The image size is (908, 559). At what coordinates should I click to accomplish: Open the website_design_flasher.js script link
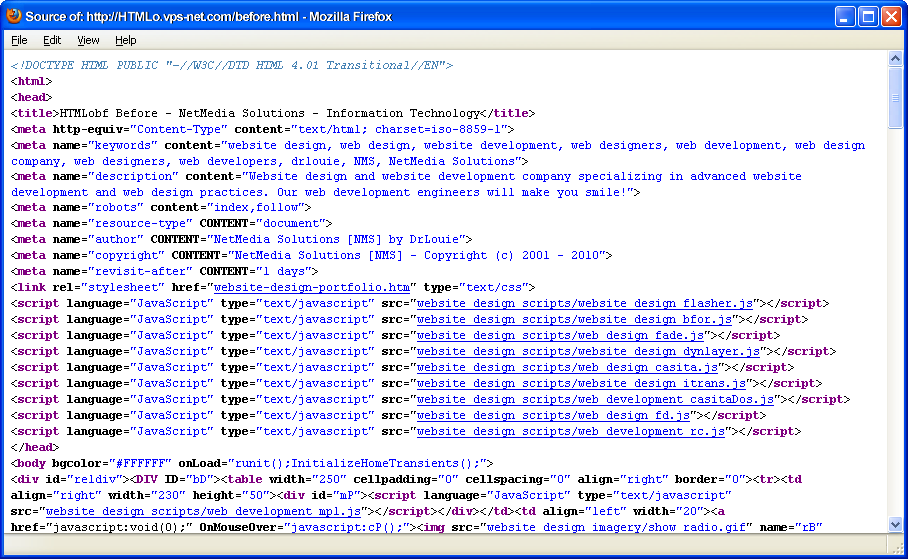click(585, 303)
